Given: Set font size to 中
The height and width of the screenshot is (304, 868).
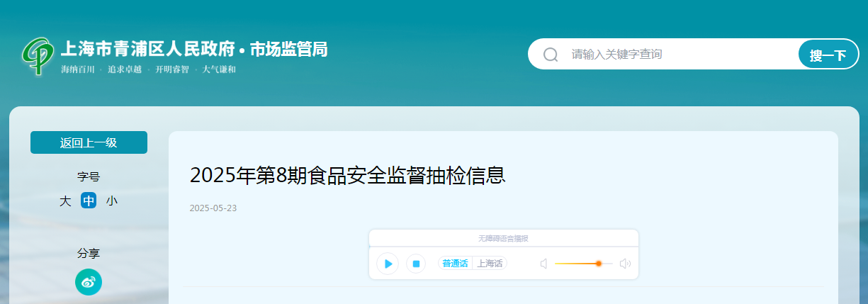Looking at the screenshot, I should (x=89, y=201).
